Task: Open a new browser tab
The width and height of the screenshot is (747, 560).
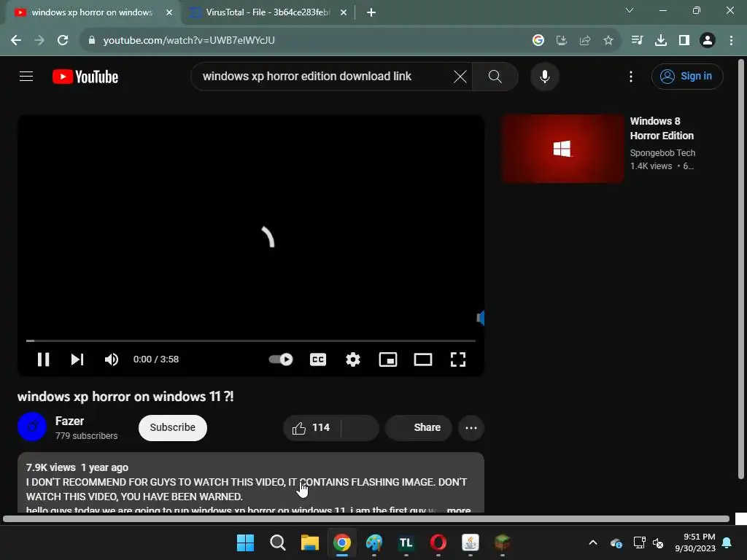Action: pos(371,12)
